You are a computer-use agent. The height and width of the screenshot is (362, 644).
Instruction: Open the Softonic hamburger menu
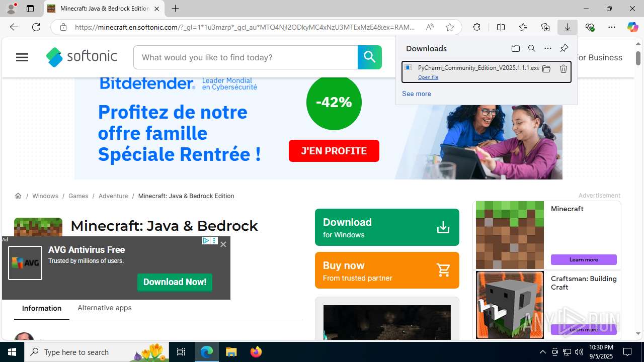(22, 57)
